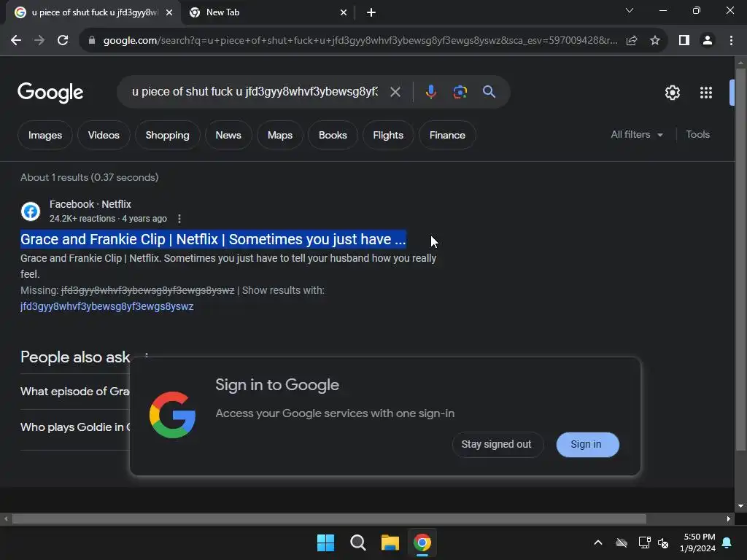Click the horizontal page scrollbar
The image size is (747, 560).
coord(329,518)
